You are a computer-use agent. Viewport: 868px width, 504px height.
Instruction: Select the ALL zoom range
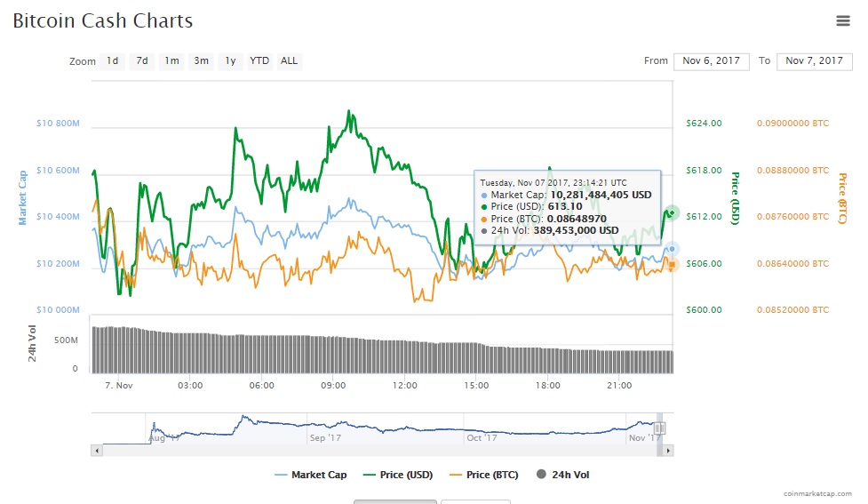(x=289, y=61)
